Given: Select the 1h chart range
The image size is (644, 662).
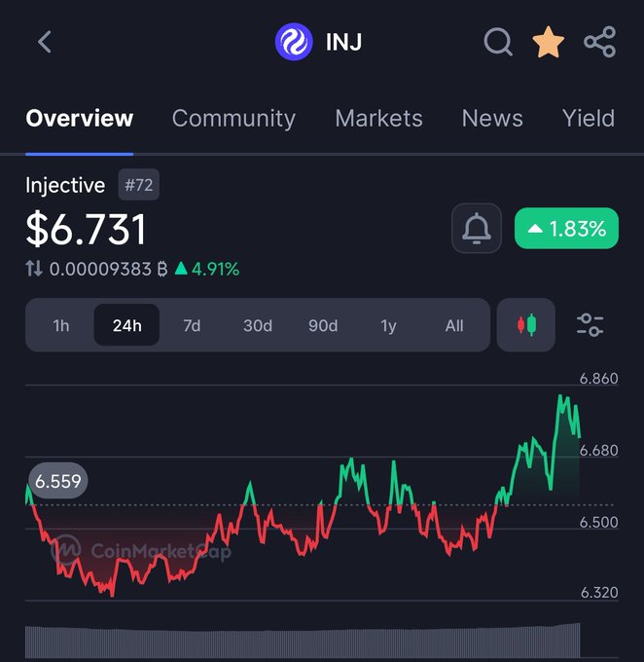Looking at the screenshot, I should click(61, 325).
